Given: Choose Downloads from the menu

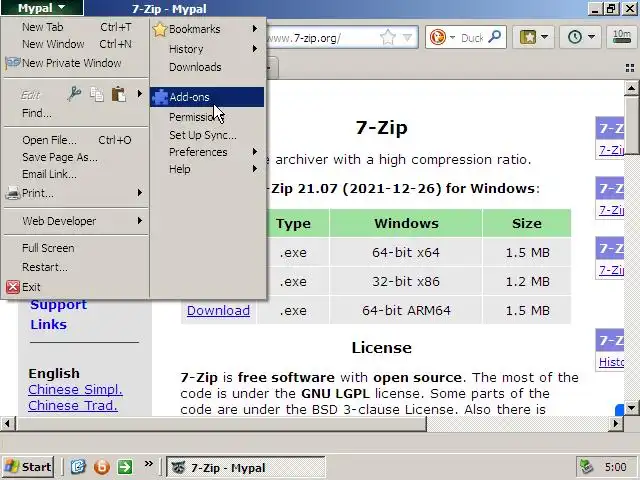Looking at the screenshot, I should (207, 67).
